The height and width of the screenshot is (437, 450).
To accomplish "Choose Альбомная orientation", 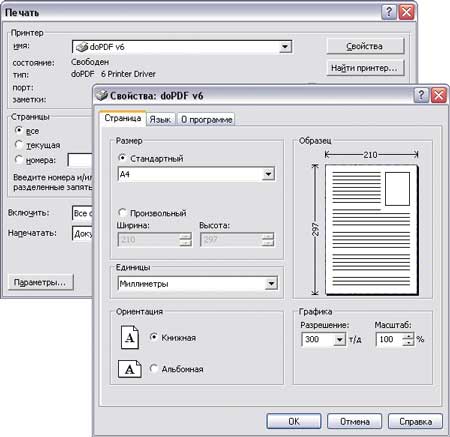I will pos(153,368).
